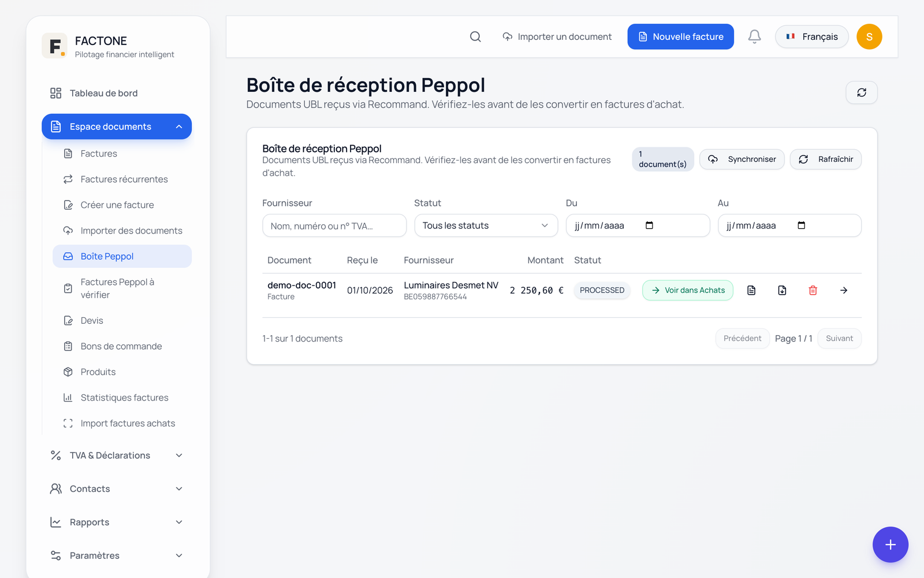Expand the Contacts chevron
Image resolution: width=924 pixels, height=578 pixels.
tap(179, 489)
